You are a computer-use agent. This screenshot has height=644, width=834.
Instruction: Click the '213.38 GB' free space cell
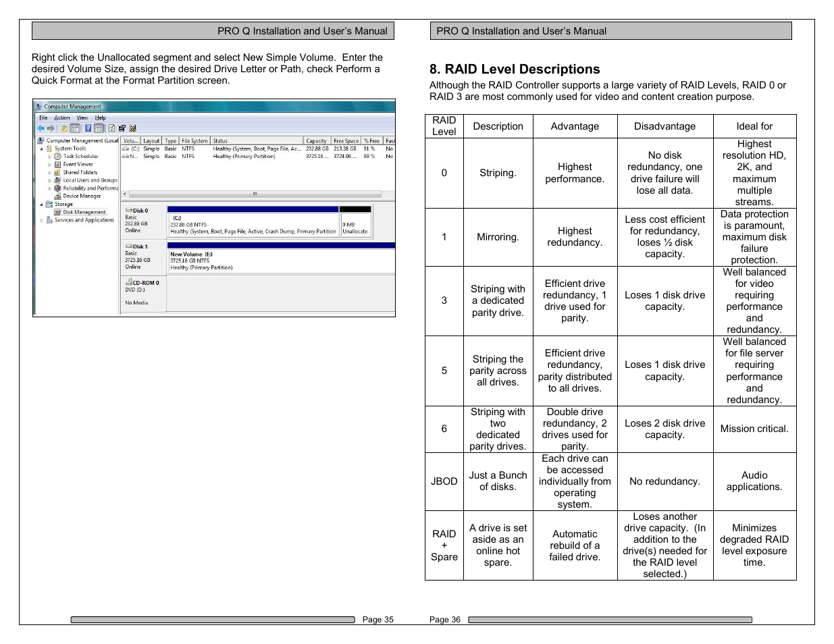345,149
